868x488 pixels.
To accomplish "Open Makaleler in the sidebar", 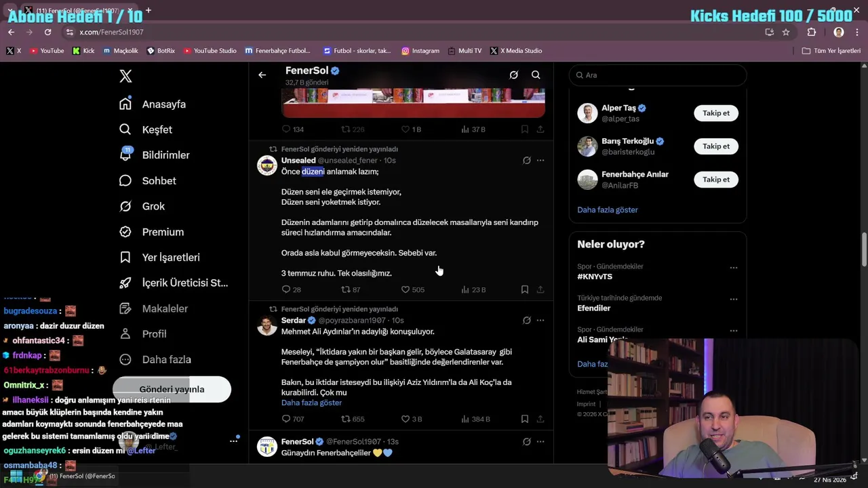I will [153, 308].
